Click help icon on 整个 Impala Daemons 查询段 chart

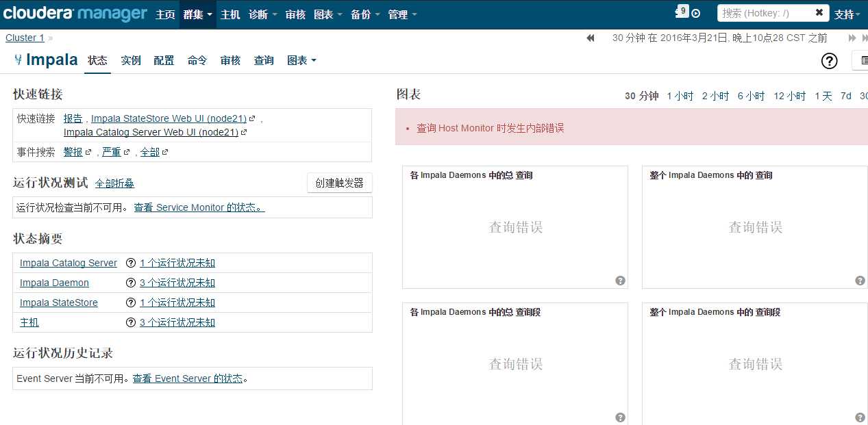pos(860,417)
